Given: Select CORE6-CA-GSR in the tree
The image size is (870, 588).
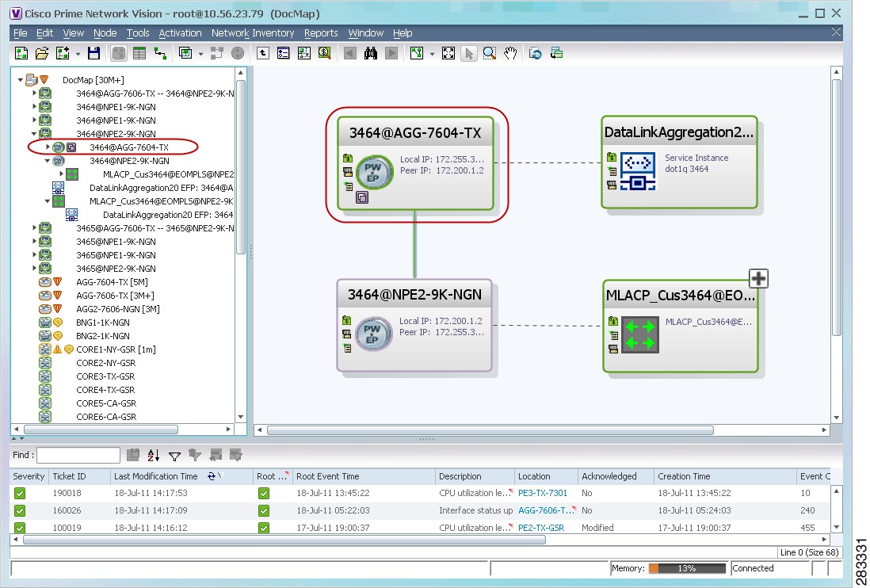Looking at the screenshot, I should 106,417.
